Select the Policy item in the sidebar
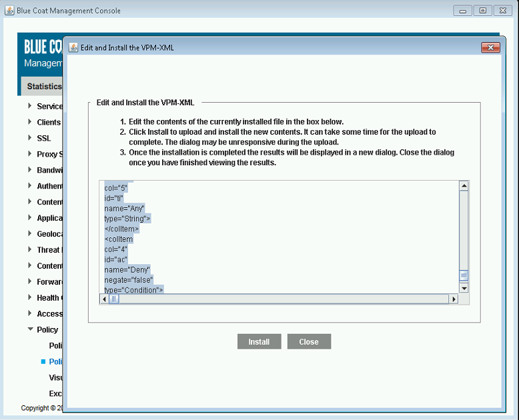519x420 pixels. [x=47, y=330]
